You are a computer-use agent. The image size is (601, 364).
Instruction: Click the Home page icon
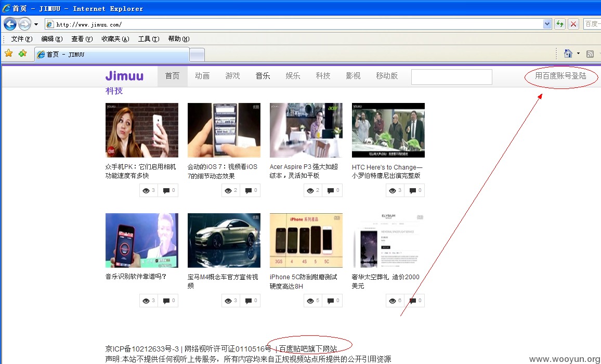coord(568,54)
